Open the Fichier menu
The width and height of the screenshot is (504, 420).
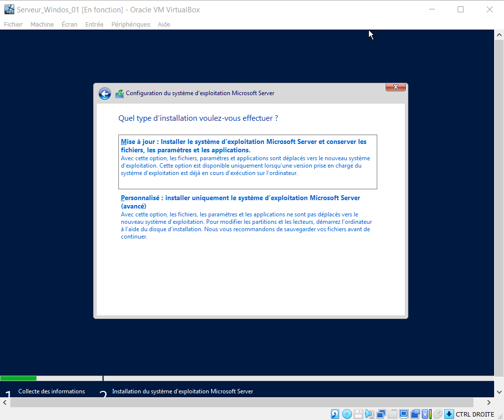(x=13, y=24)
